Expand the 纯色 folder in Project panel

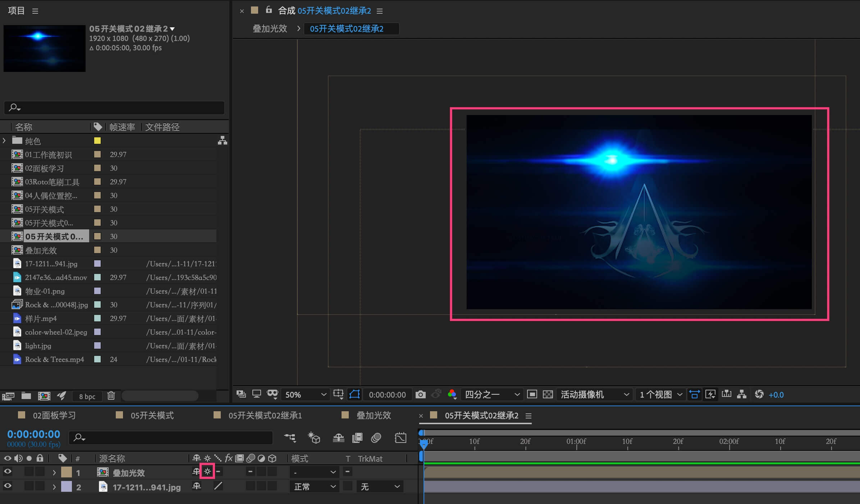pos(4,141)
